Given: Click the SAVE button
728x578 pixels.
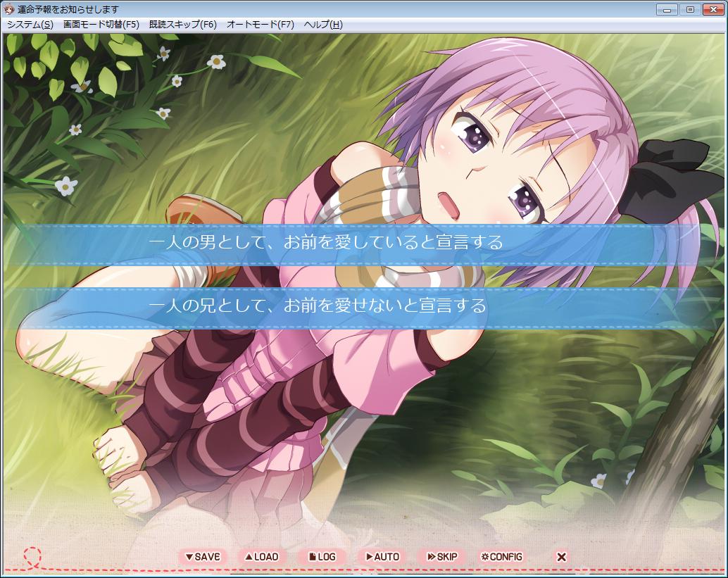Looking at the screenshot, I should coord(203,557).
